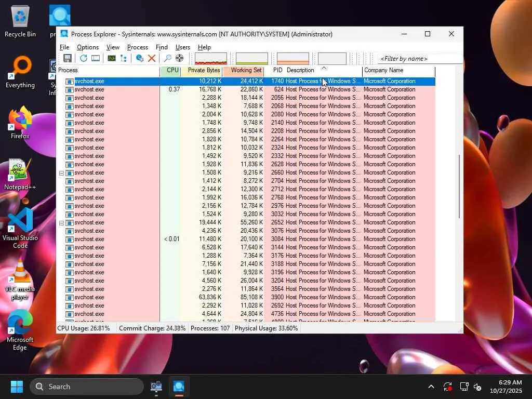Open the View menu

[113, 47]
